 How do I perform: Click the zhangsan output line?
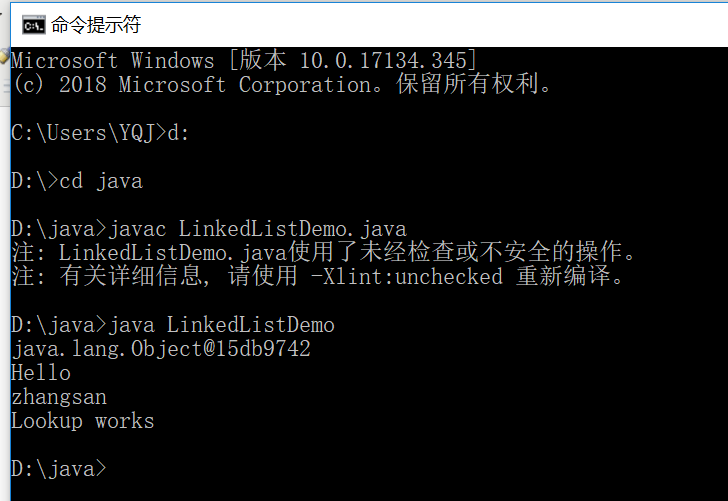coord(59,397)
